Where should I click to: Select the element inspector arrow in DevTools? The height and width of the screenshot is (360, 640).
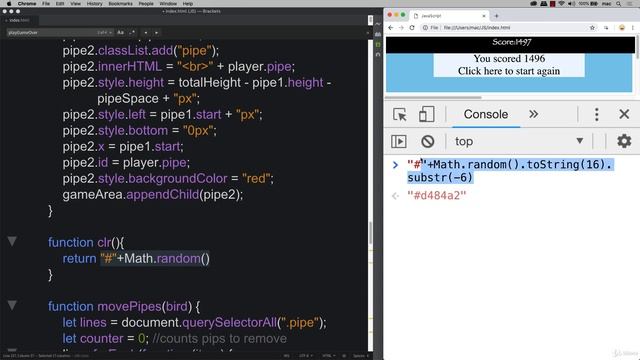tap(400, 115)
